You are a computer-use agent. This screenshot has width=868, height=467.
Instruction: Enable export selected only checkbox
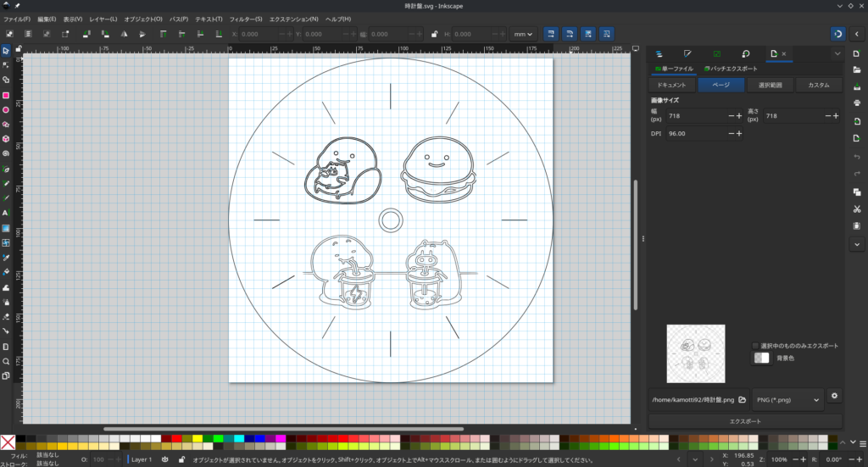756,346
